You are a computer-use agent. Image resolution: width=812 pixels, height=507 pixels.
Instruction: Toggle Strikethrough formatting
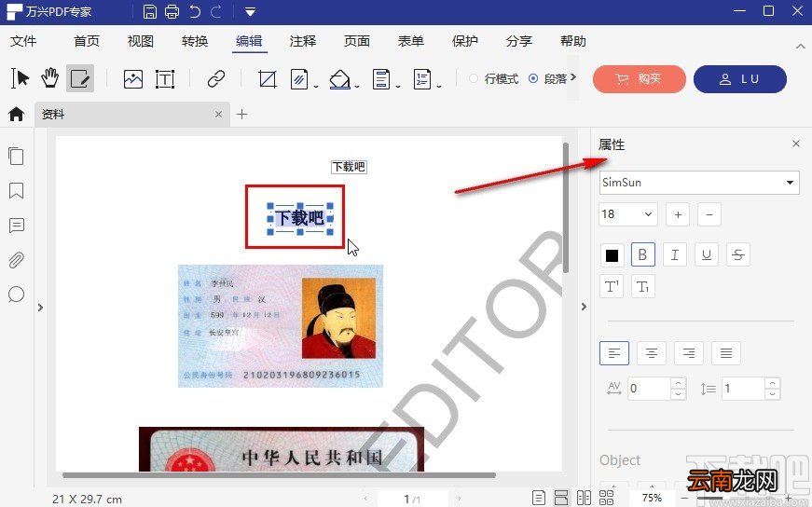coord(738,254)
